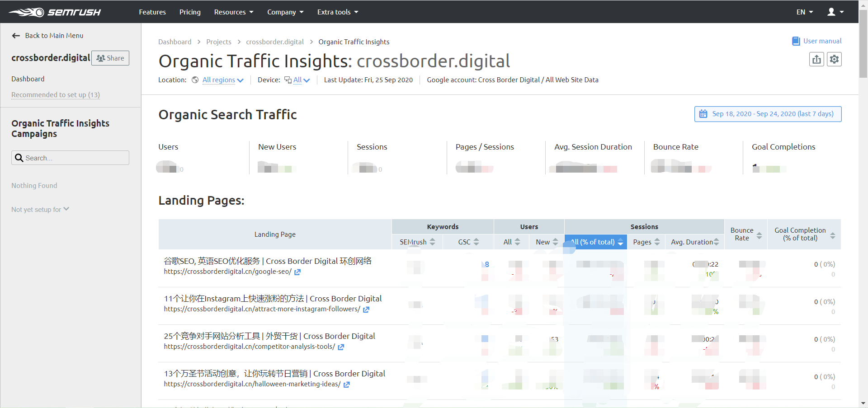Viewport: 868px width, 408px height.
Task: Sort by GSC keywords column
Action: click(x=468, y=242)
